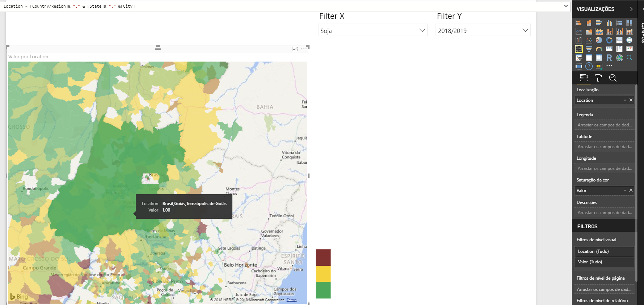
Task: Select the stacked column chart visual
Action: pos(589,23)
